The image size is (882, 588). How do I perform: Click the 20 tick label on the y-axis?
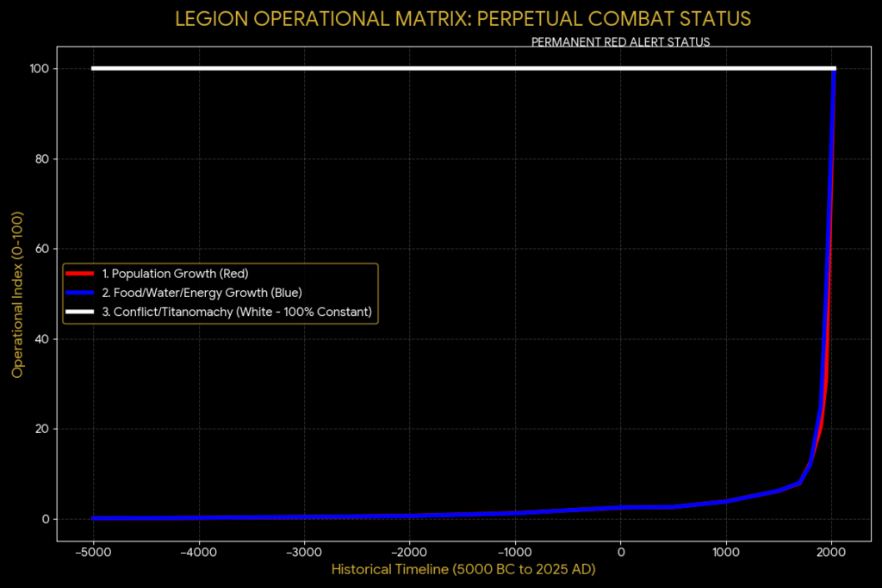[42, 429]
